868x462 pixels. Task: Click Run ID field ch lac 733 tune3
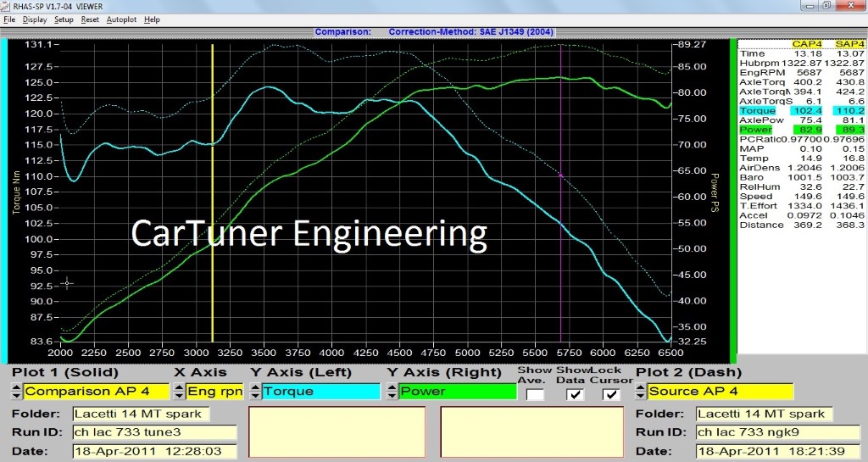click(x=154, y=432)
